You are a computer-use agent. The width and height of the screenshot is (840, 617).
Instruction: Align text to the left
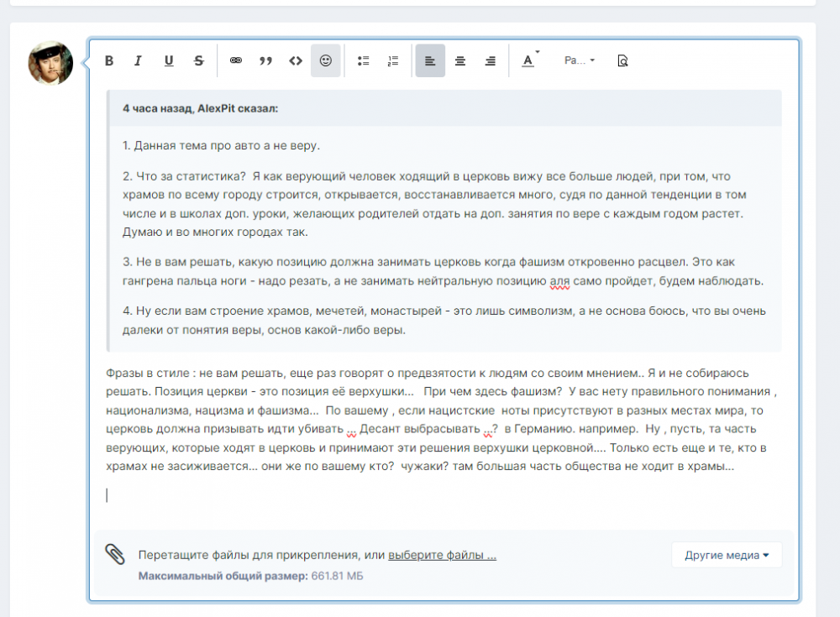(x=430, y=60)
